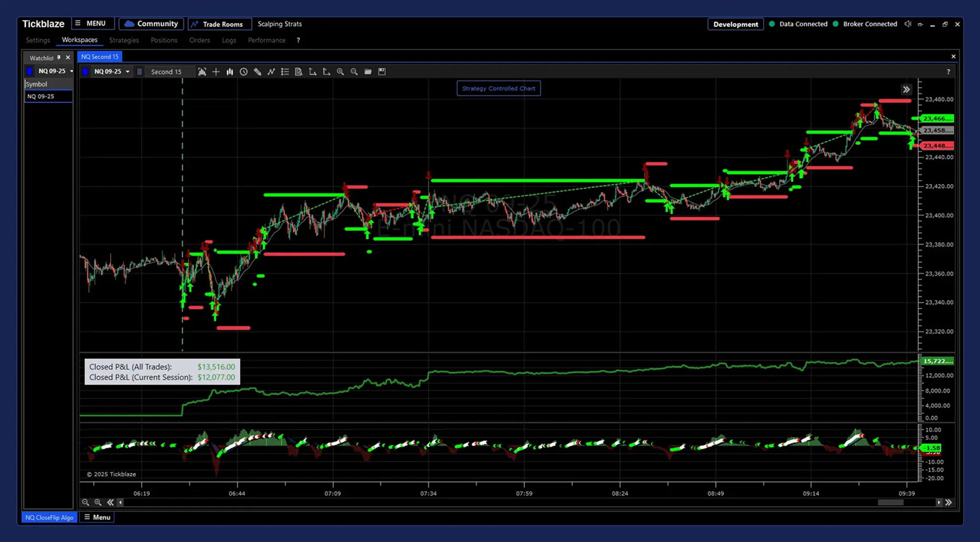Open the document search data icon
Image resolution: width=980 pixels, height=542 pixels.
(299, 72)
